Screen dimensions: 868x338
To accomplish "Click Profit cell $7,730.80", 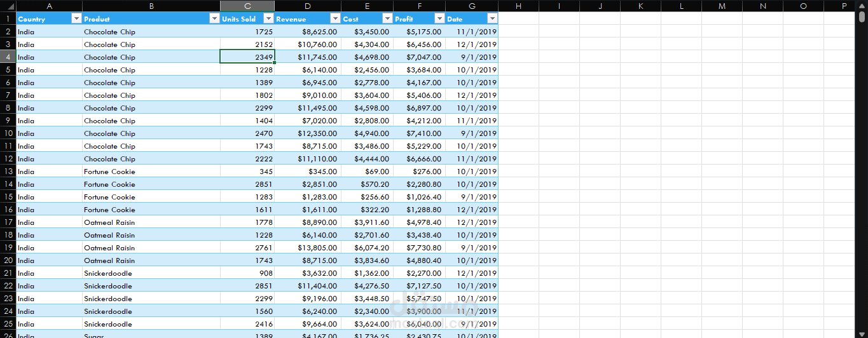I will pyautogui.click(x=419, y=247).
